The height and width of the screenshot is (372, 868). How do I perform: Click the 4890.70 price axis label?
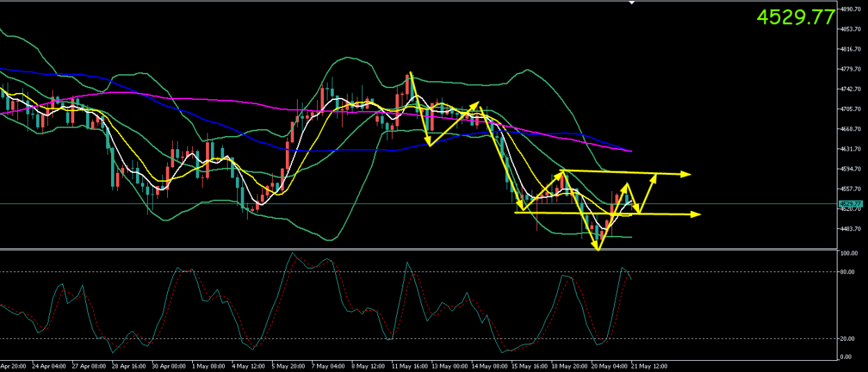coord(851,10)
